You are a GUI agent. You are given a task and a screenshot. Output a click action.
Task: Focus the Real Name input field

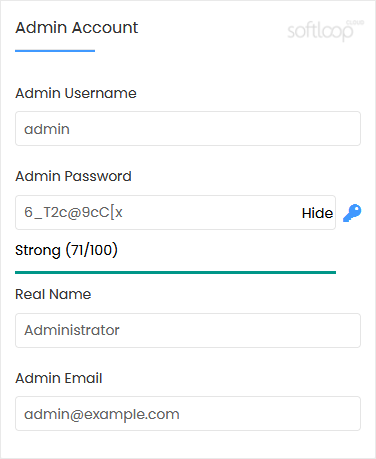click(188, 330)
